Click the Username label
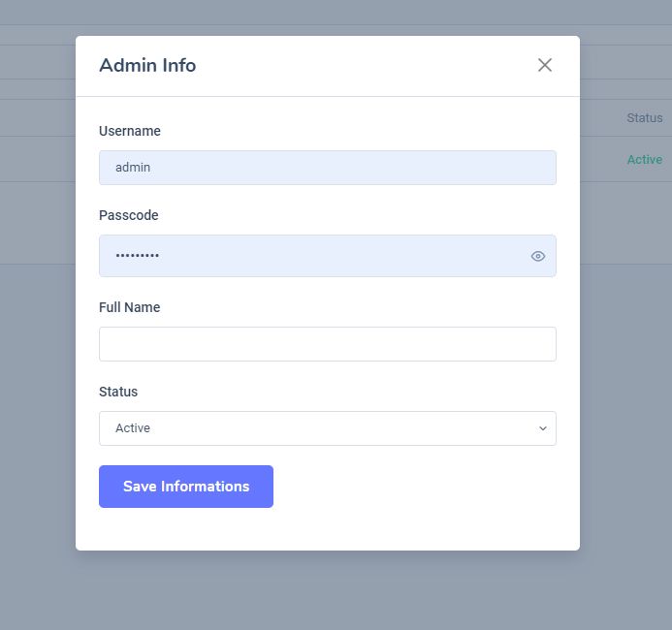 [x=130, y=131]
